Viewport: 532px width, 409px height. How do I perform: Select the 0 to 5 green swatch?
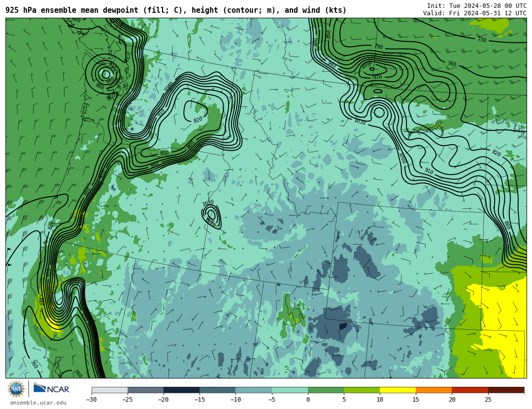pos(326,390)
